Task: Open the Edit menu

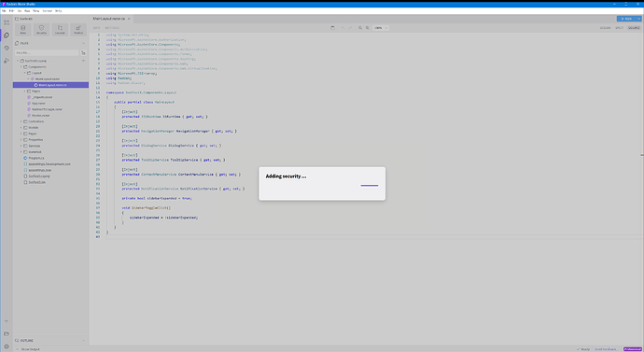Action: pos(11,11)
